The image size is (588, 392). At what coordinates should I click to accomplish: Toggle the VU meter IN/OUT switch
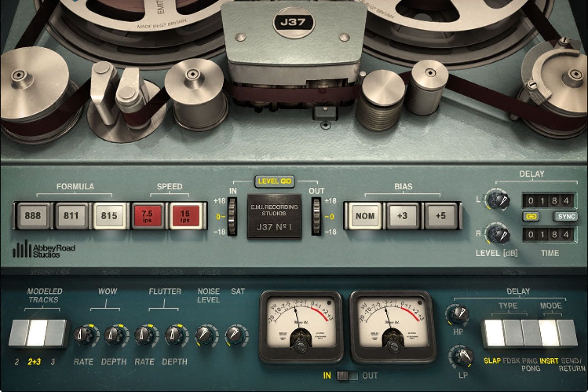[347, 376]
